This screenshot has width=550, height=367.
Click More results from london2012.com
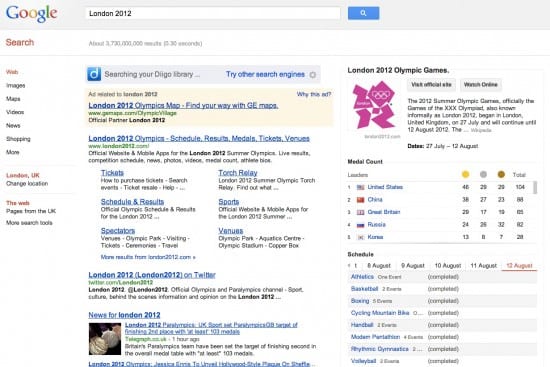tap(148, 257)
